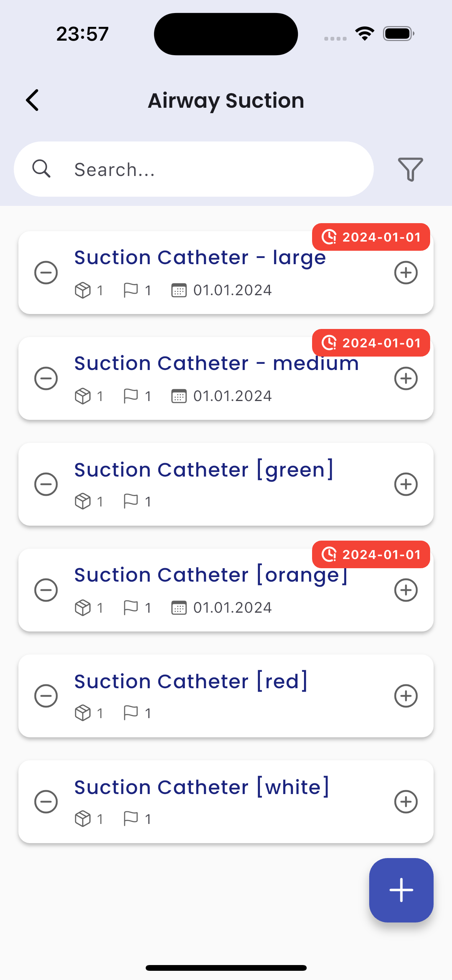The image size is (452, 980).
Task: Increase quantity of Suction Catheter - medium
Action: (406, 379)
